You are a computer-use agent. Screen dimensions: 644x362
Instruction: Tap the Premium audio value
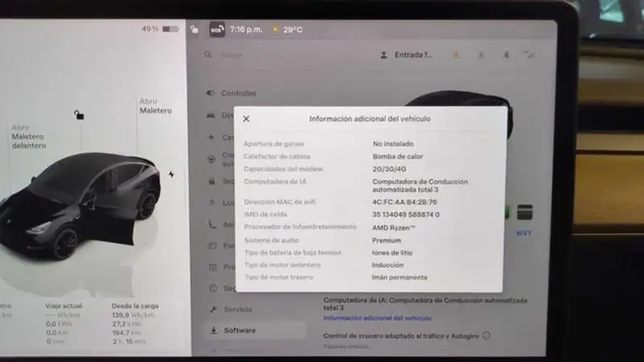coord(386,241)
